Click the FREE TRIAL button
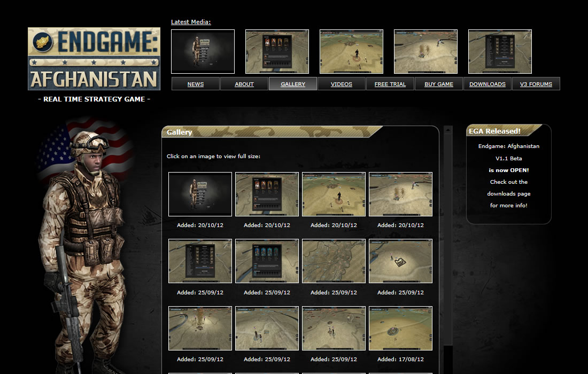The height and width of the screenshot is (374, 588). (390, 84)
